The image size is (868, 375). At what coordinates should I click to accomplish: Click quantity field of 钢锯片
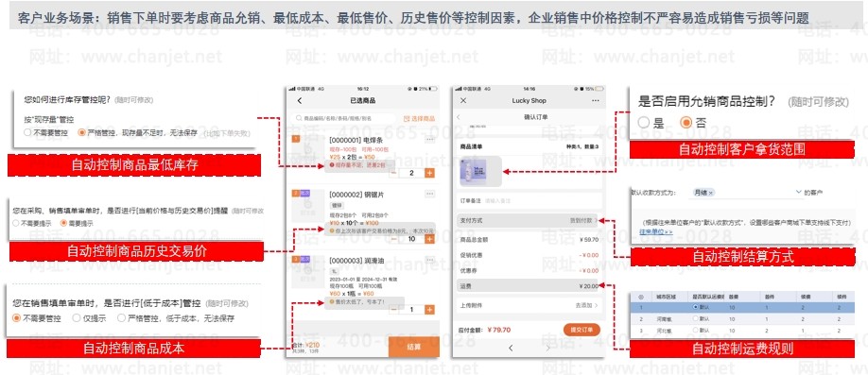[411, 239]
